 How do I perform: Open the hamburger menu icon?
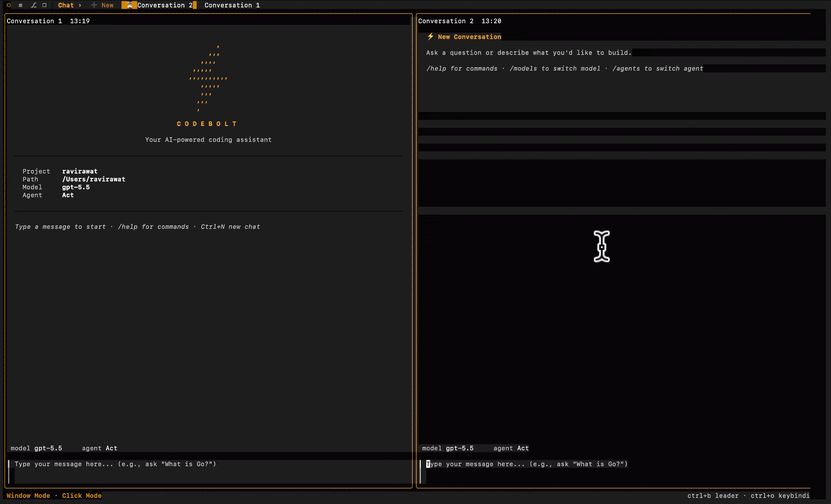click(21, 5)
